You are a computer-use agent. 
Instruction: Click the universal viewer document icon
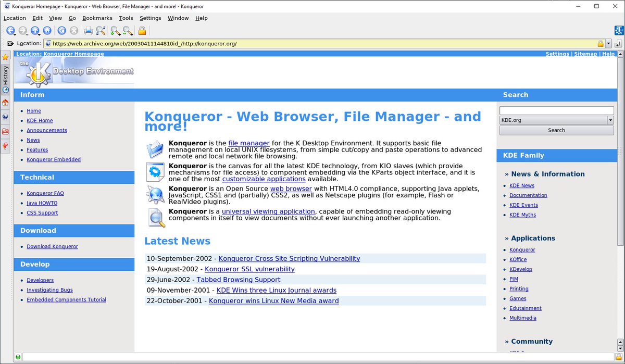tap(156, 217)
